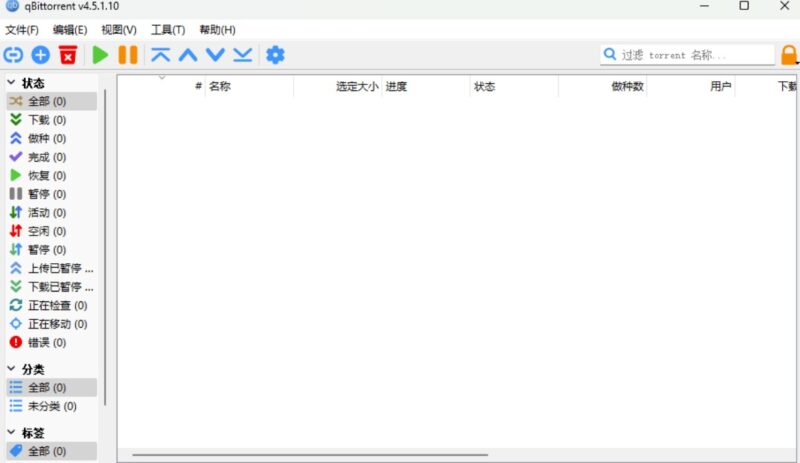Click the red error icon beside 错误
800x463 pixels.
pos(16,342)
